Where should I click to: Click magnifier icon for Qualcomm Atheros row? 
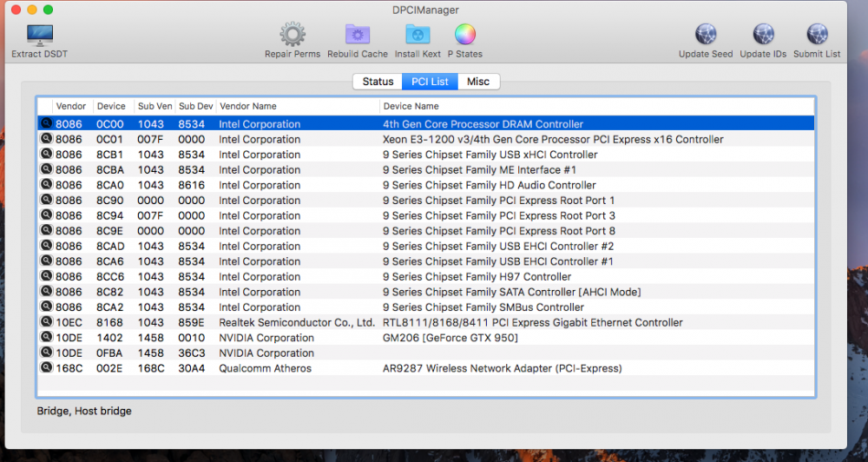point(47,366)
